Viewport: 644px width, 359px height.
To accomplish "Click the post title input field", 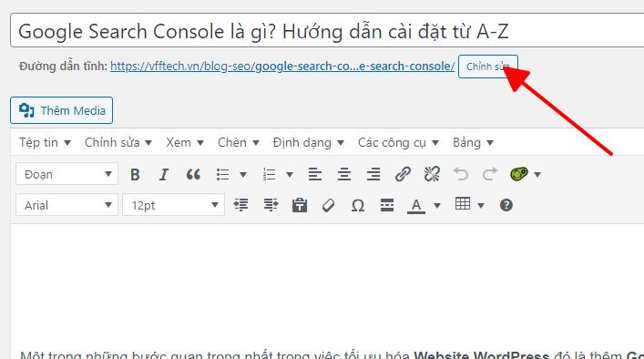I will (x=327, y=31).
